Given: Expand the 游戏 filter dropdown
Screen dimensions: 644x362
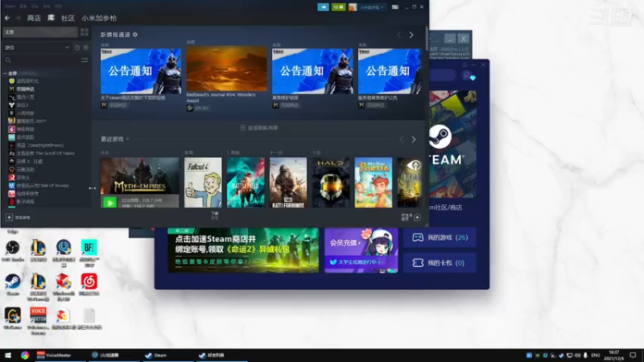Looking at the screenshot, I should tap(37, 47).
